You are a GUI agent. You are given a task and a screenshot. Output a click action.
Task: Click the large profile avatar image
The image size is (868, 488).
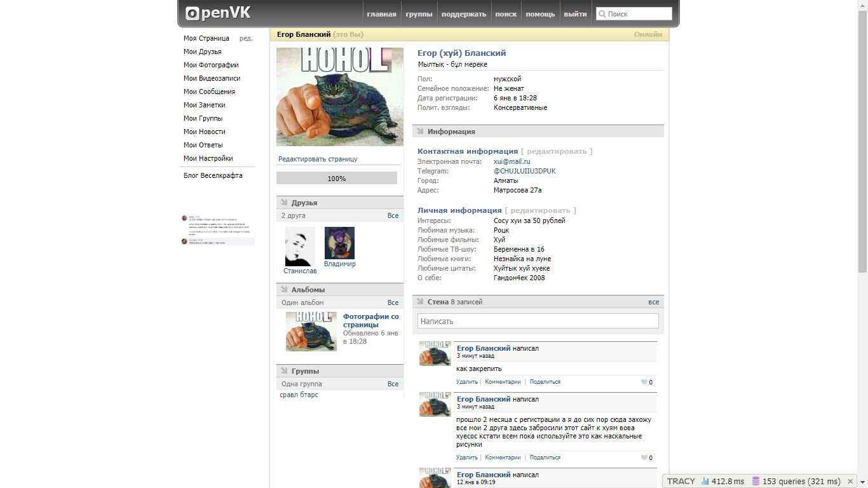340,97
